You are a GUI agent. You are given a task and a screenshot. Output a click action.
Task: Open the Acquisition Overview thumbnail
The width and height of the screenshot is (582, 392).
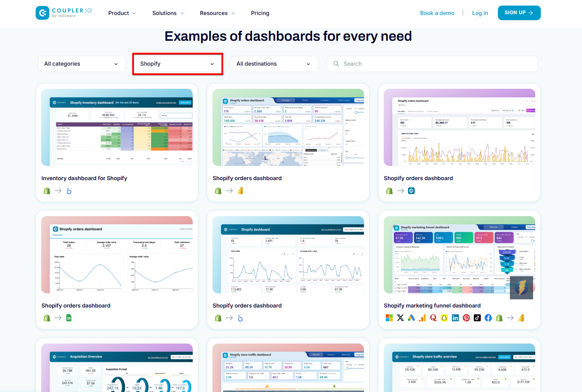(117, 368)
